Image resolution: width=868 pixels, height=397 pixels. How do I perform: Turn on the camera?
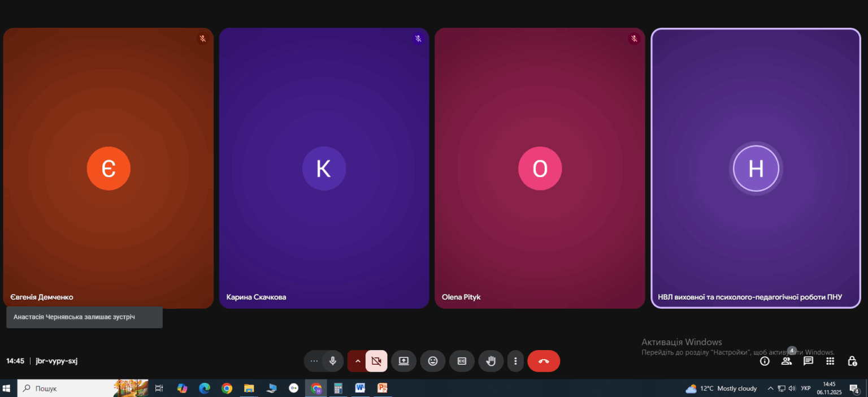[376, 361]
